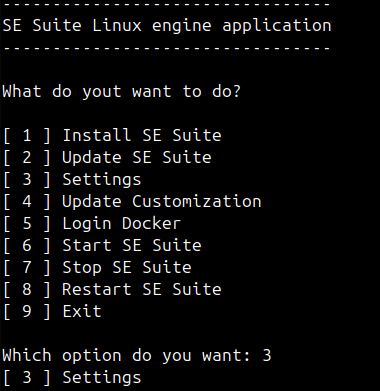
Task: Click the bracketed number 5 marker
Action: tap(27, 223)
